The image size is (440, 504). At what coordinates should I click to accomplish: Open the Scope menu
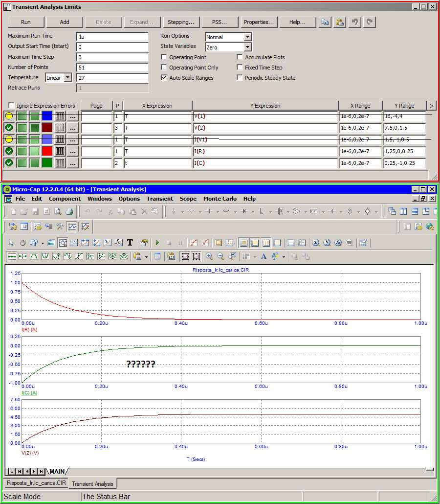click(188, 199)
